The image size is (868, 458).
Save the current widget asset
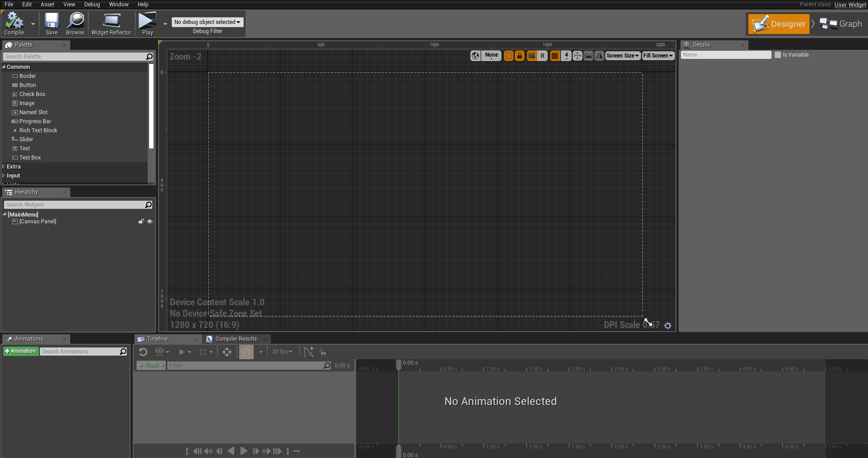point(52,24)
